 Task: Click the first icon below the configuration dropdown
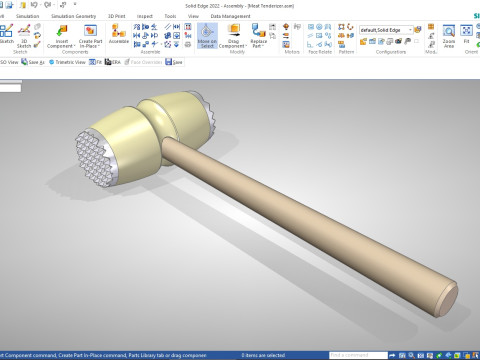[363, 41]
